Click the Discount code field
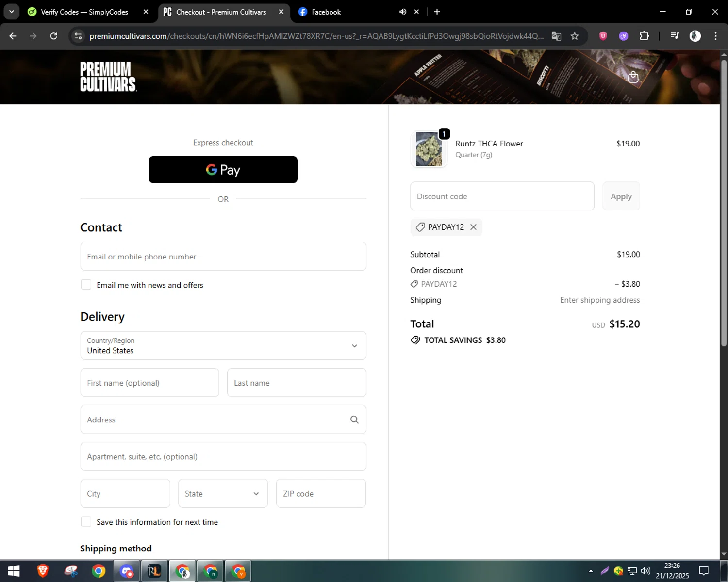This screenshot has height=582, width=728. click(x=502, y=196)
